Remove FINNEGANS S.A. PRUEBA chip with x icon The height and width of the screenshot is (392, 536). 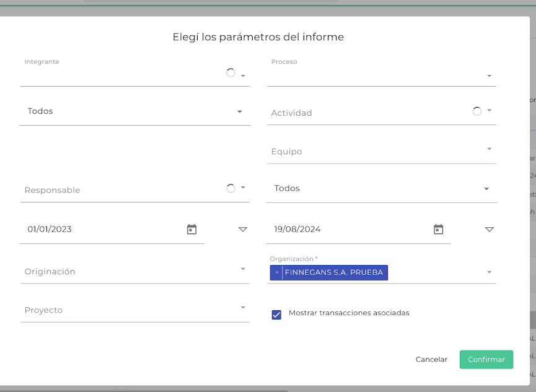click(276, 272)
